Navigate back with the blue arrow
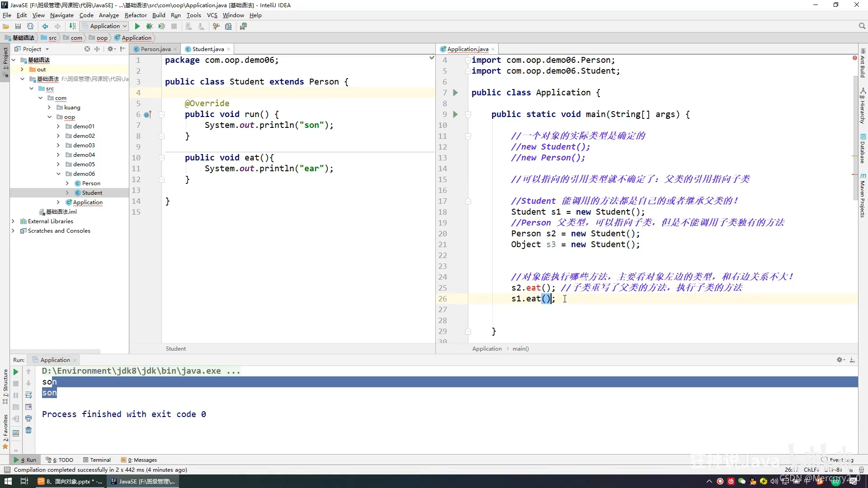 45,26
